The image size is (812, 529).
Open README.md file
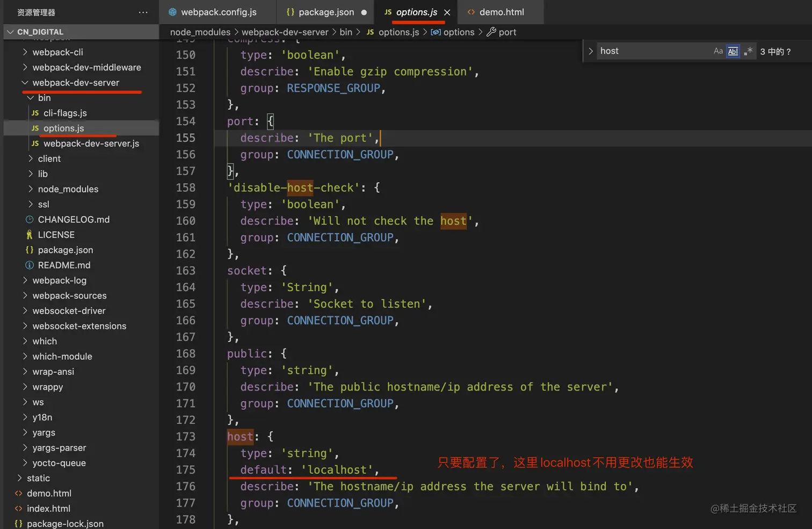pyautogui.click(x=64, y=265)
